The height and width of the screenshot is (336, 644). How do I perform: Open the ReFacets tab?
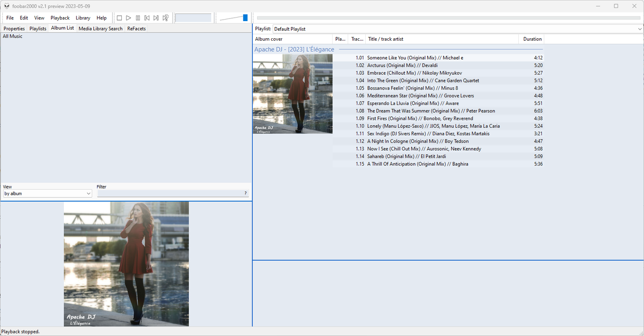(x=136, y=29)
